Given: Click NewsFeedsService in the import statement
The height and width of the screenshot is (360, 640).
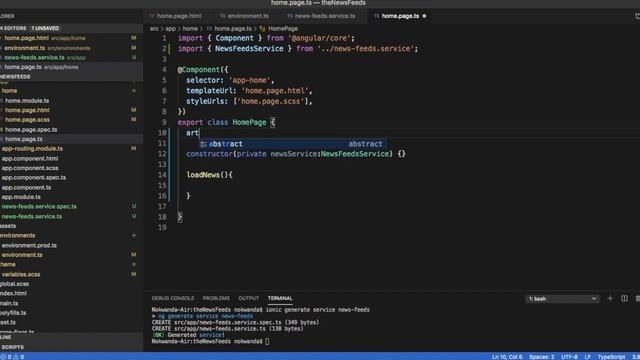Looking at the screenshot, I should point(249,49).
